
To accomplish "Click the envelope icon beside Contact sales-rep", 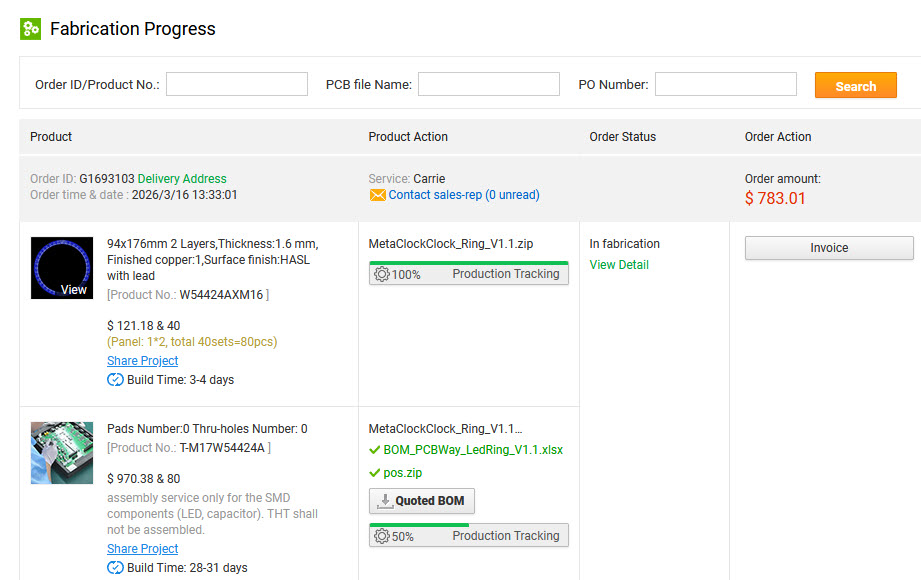I will [x=378, y=195].
